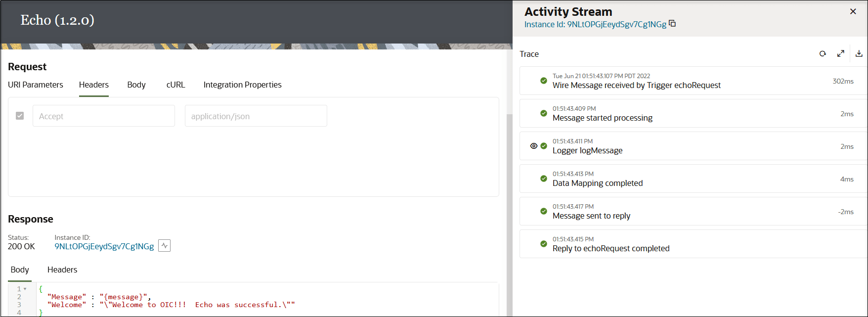Open the Integration Properties tab
Screen dimensions: 868x317
242,85
